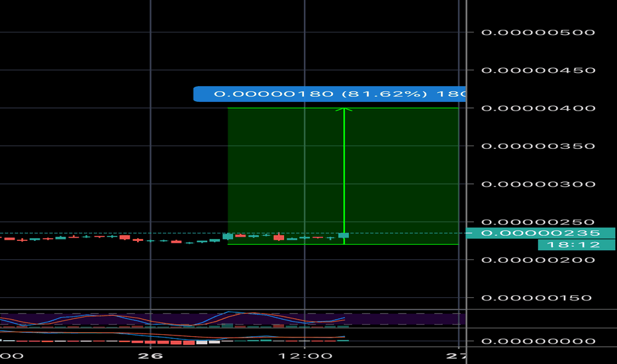Select the blue 81.62% measurement label
The height and width of the screenshot is (364, 617).
[330, 94]
